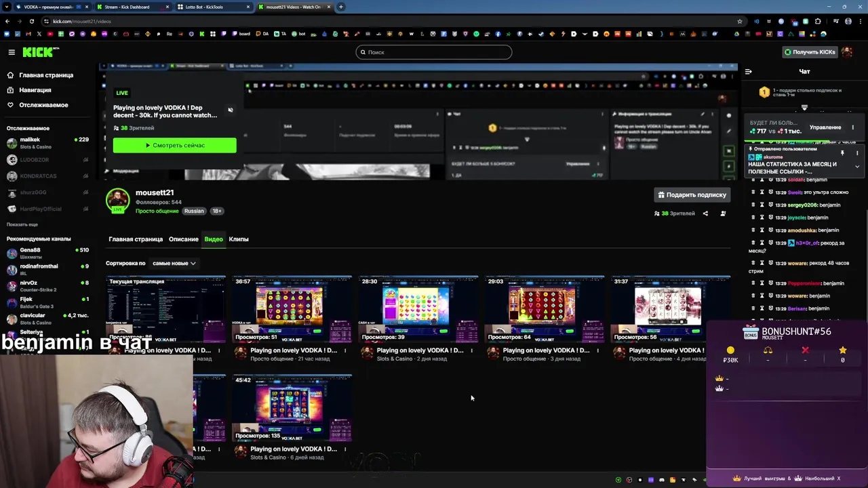Share the mousett21 channel
Image resolution: width=868 pixels, height=488 pixels.
[705, 213]
